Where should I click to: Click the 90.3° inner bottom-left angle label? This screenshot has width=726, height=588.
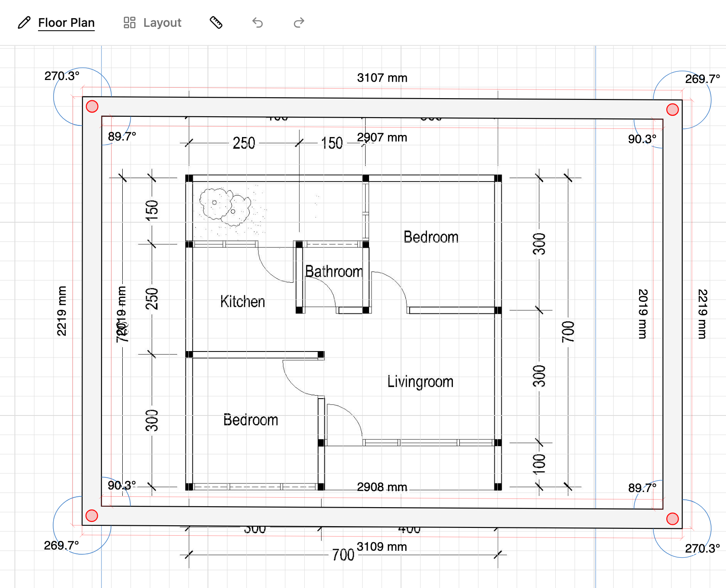coord(122,485)
